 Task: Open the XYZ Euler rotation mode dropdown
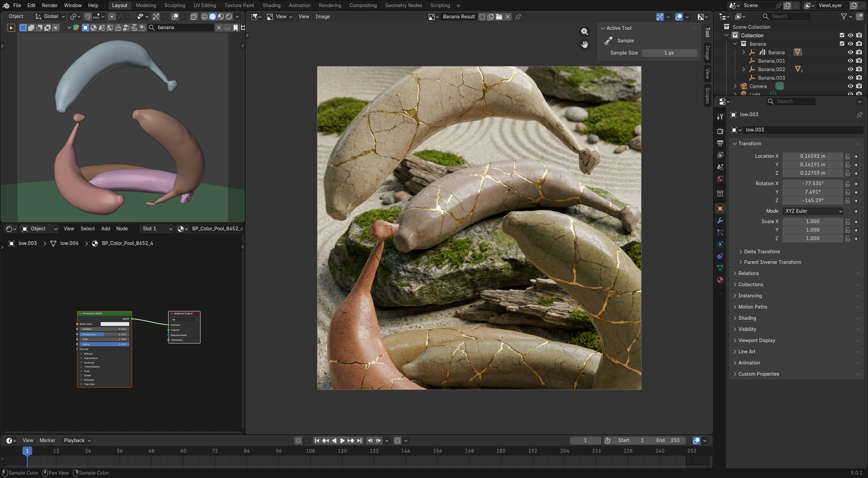pos(812,211)
